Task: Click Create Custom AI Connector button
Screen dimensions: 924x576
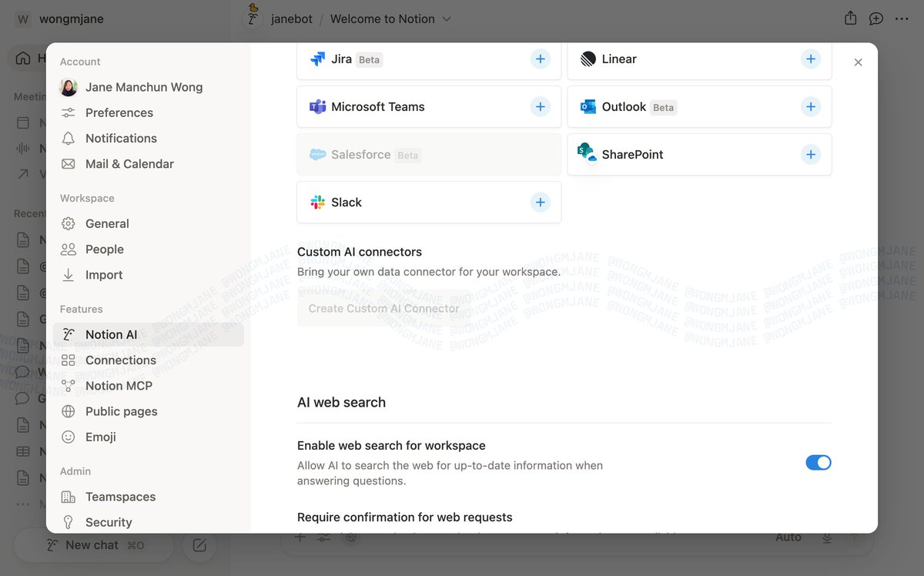Action: pos(384,308)
